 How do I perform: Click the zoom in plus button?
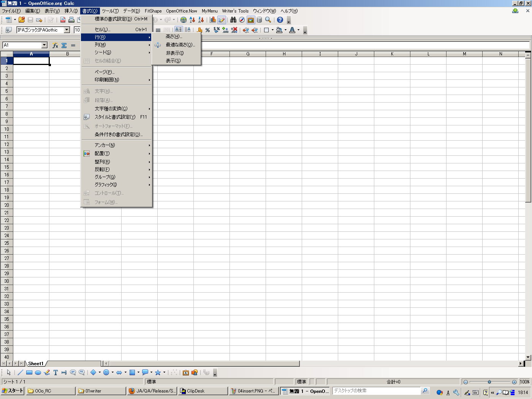point(514,382)
